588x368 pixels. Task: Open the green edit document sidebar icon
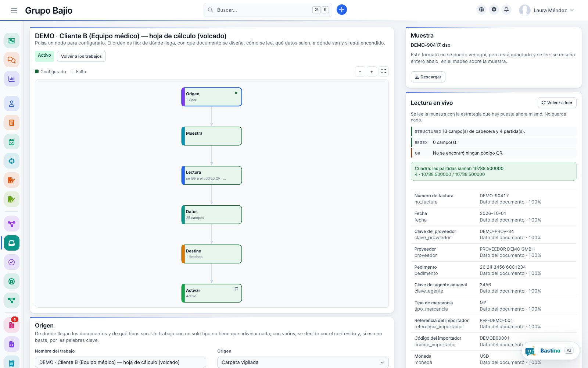pos(12,199)
